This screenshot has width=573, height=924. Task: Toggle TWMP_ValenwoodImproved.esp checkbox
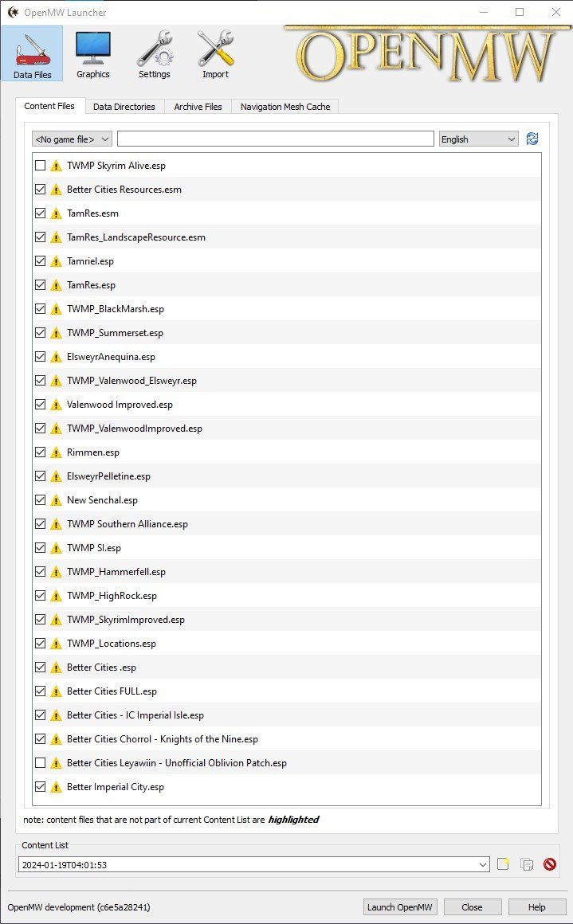click(x=40, y=429)
